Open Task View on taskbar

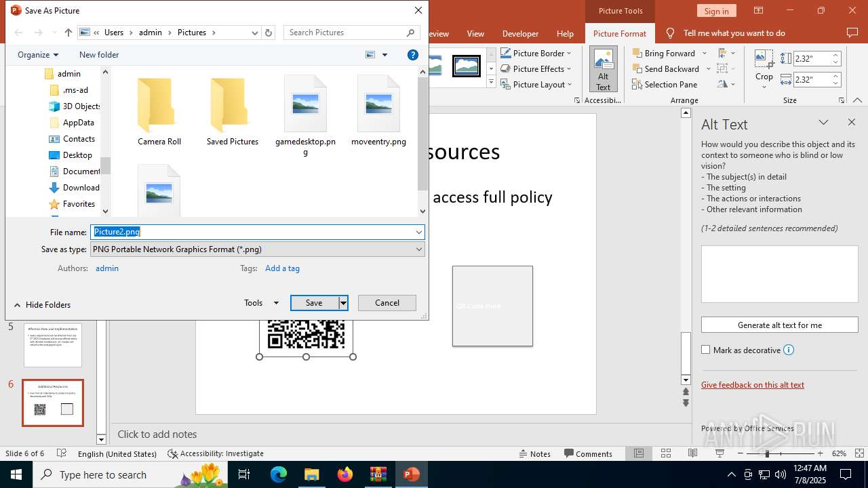coord(245,474)
